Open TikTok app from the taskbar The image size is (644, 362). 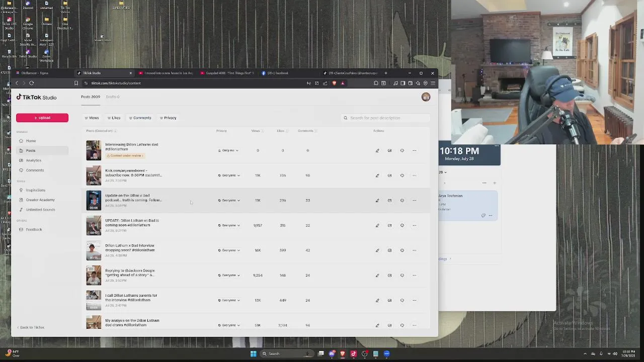point(353,353)
